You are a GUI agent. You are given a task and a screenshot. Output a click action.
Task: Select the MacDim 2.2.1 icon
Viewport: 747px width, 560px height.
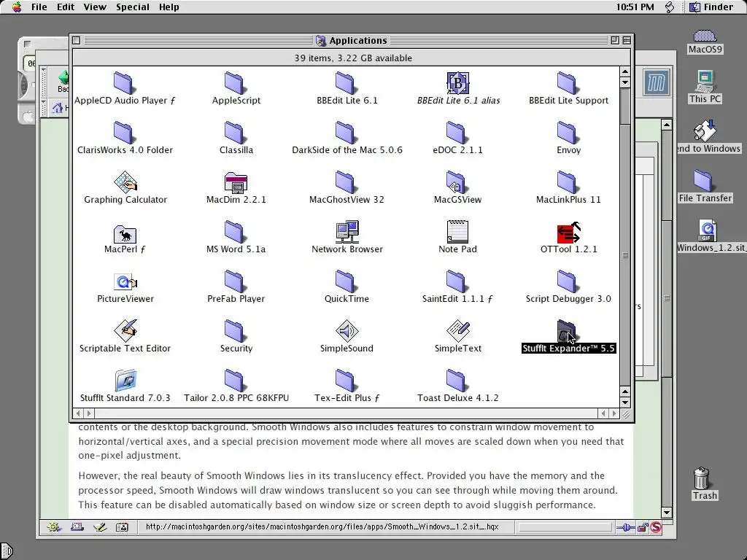(x=236, y=182)
